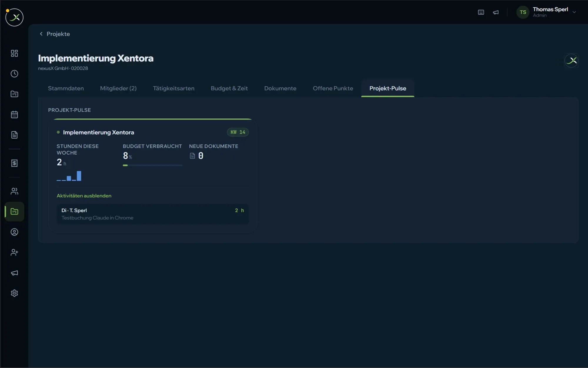Open the settings gear icon in sidebar

tap(14, 293)
